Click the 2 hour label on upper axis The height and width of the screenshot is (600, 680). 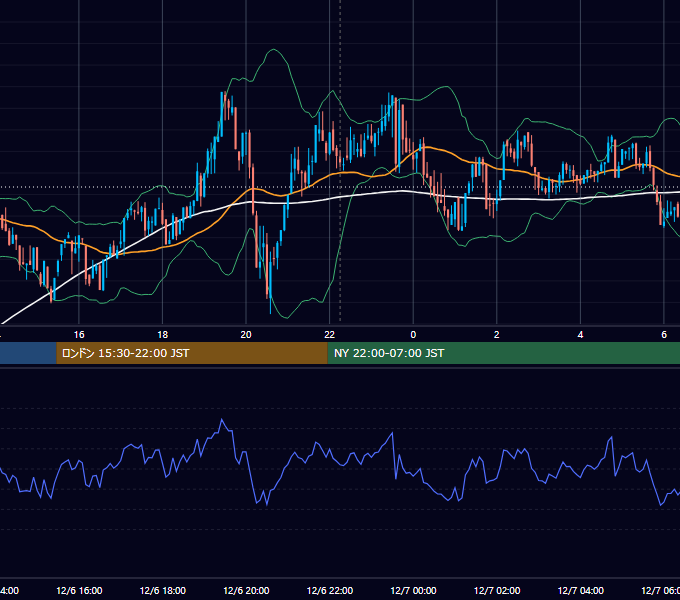497,335
